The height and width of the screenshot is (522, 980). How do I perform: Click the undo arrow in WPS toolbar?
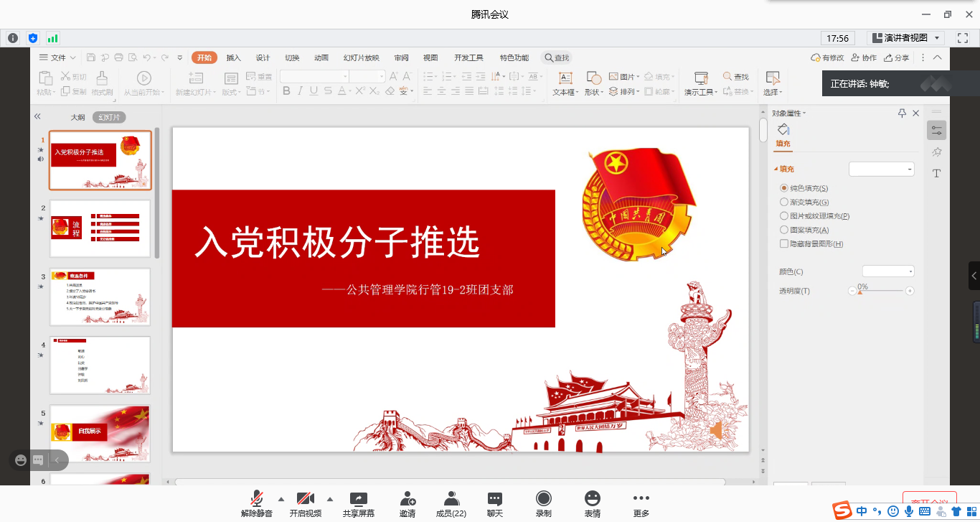[146, 57]
